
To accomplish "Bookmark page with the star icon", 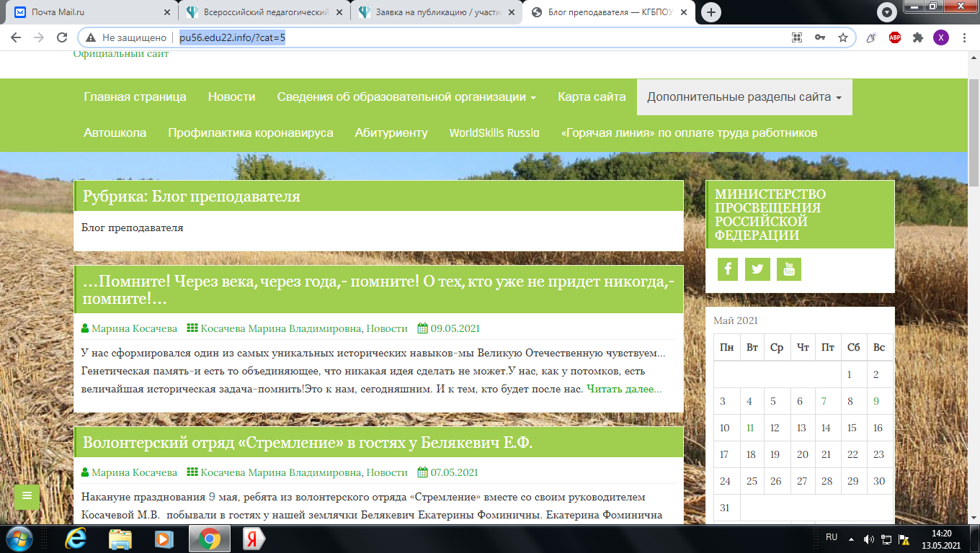I will coord(842,37).
